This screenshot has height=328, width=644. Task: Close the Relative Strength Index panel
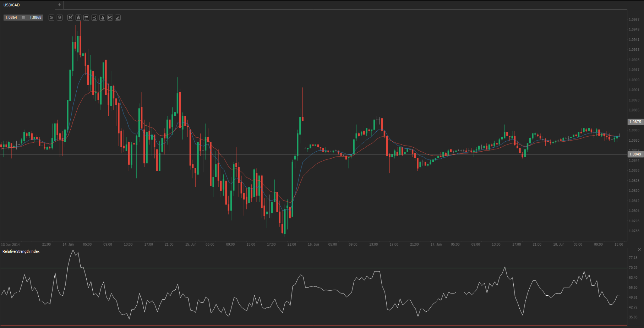coord(639,250)
